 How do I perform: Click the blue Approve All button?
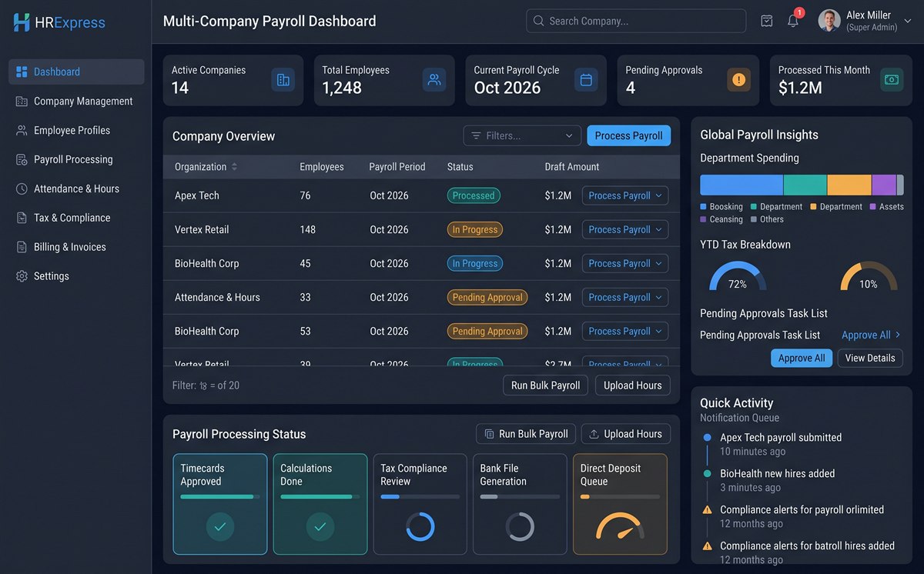tap(802, 358)
